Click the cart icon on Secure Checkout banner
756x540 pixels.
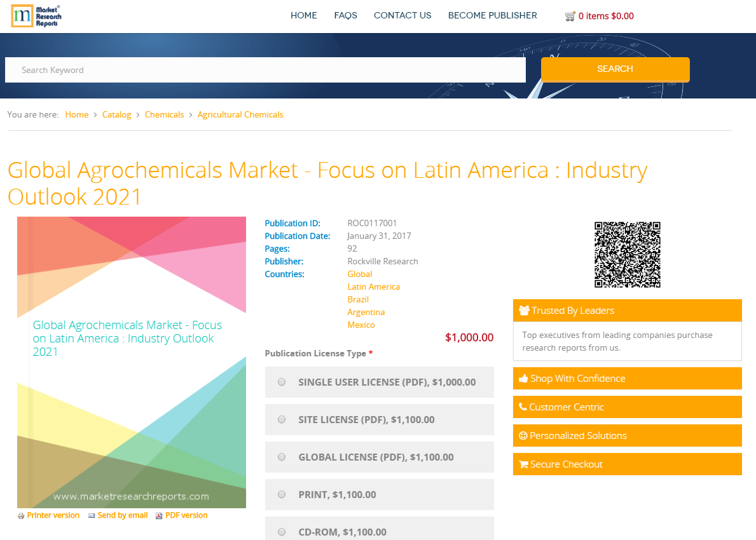[x=524, y=464]
